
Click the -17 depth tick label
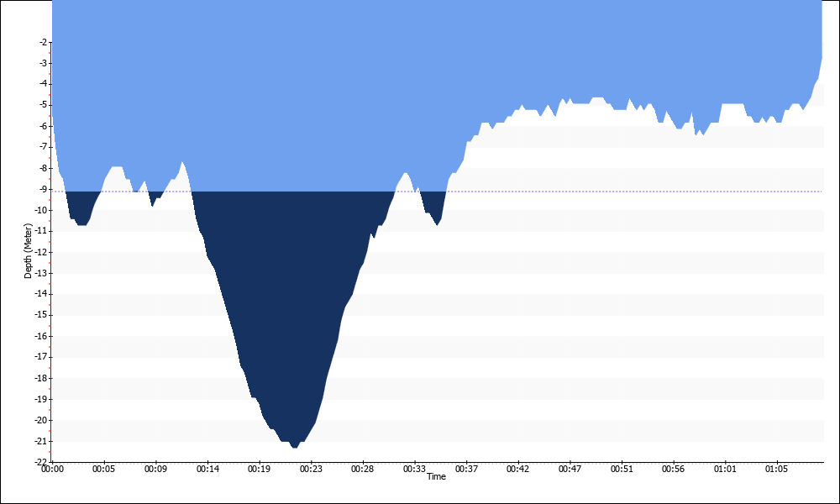click(41, 357)
